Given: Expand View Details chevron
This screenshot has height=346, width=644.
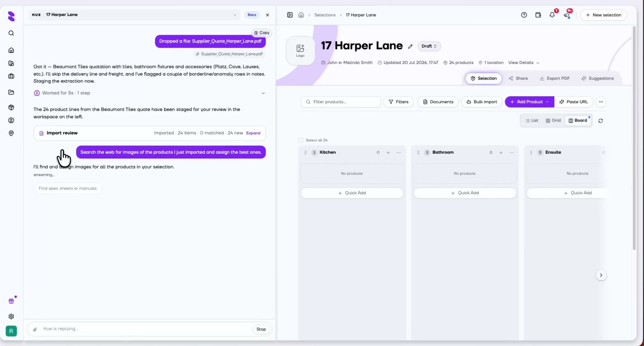Looking at the screenshot, I should click(538, 63).
